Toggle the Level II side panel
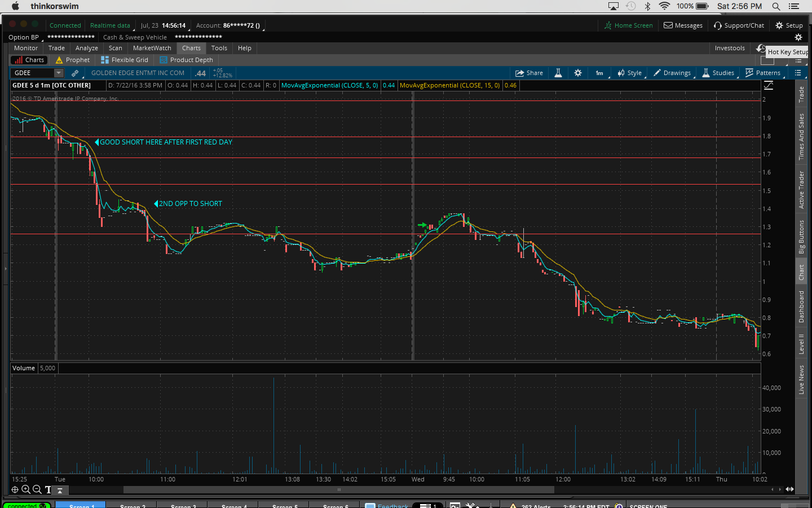The width and height of the screenshot is (812, 508). pos(801,344)
